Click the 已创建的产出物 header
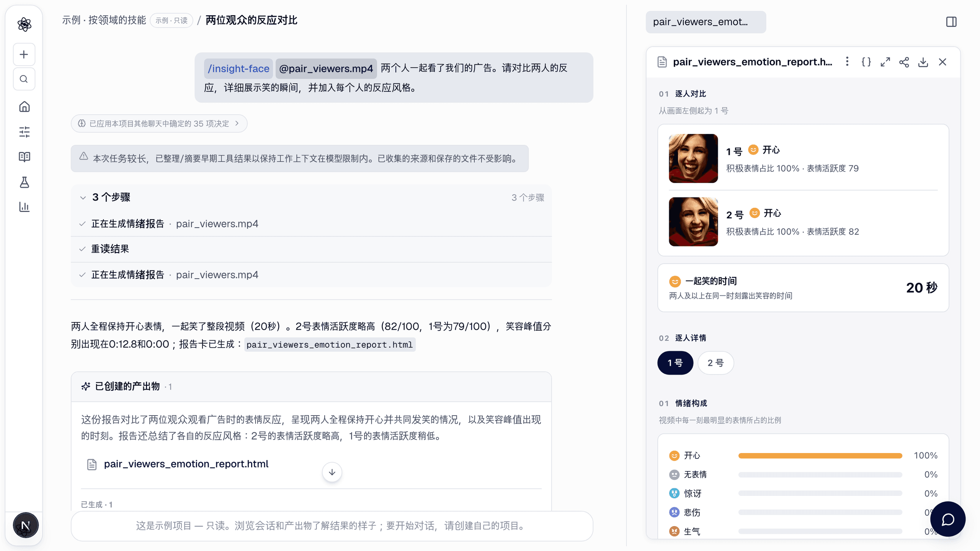 tap(311, 386)
